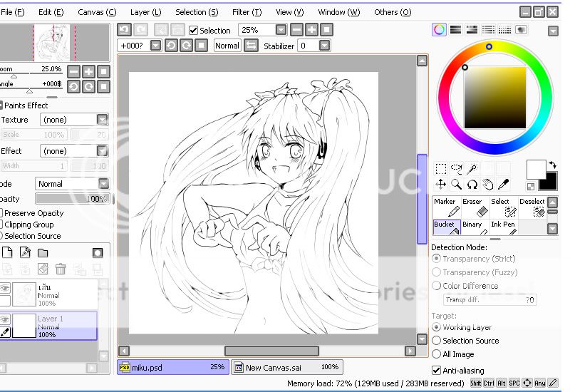Flip canvas horizontally with the arrows icon

tap(251, 46)
